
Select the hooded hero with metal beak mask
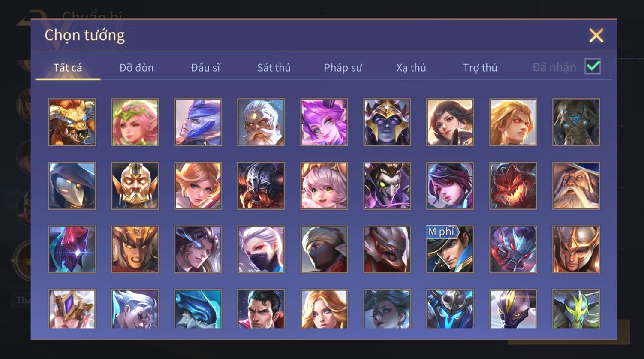click(x=72, y=186)
